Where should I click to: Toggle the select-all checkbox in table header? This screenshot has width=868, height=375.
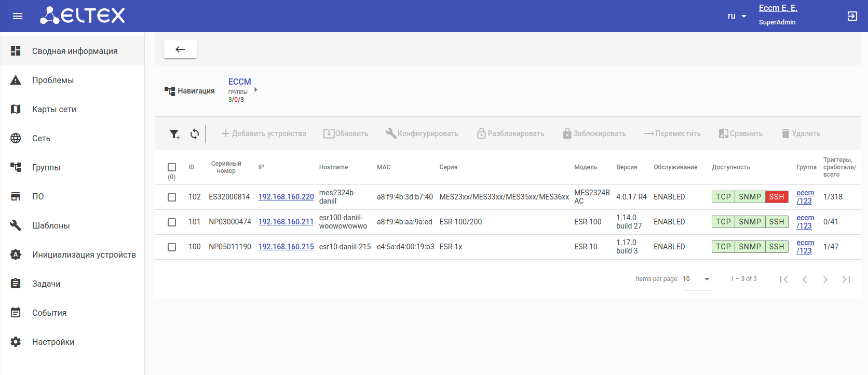(x=172, y=167)
